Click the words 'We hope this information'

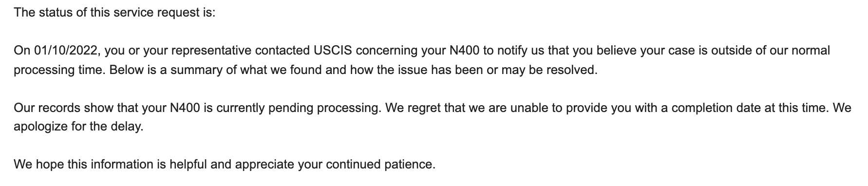pos(84,165)
